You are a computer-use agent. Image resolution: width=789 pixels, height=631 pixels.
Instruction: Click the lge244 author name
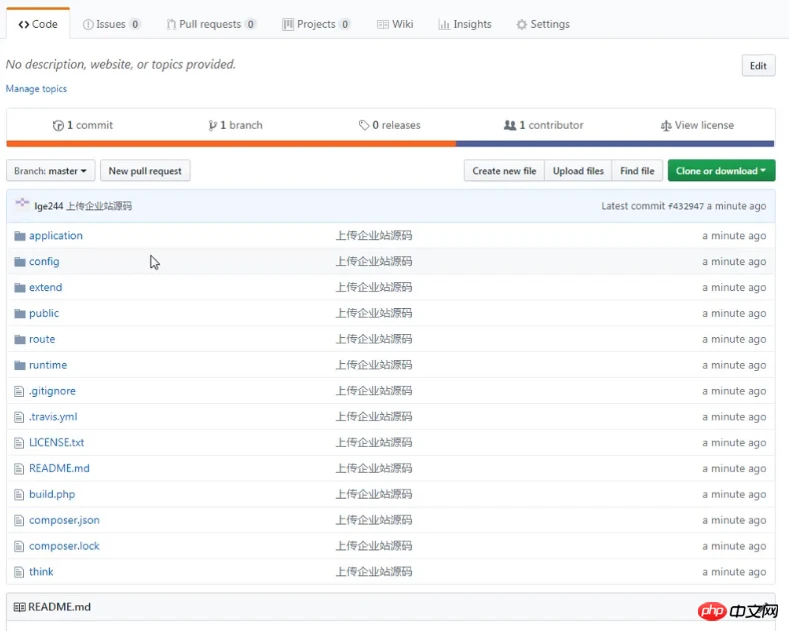point(49,206)
